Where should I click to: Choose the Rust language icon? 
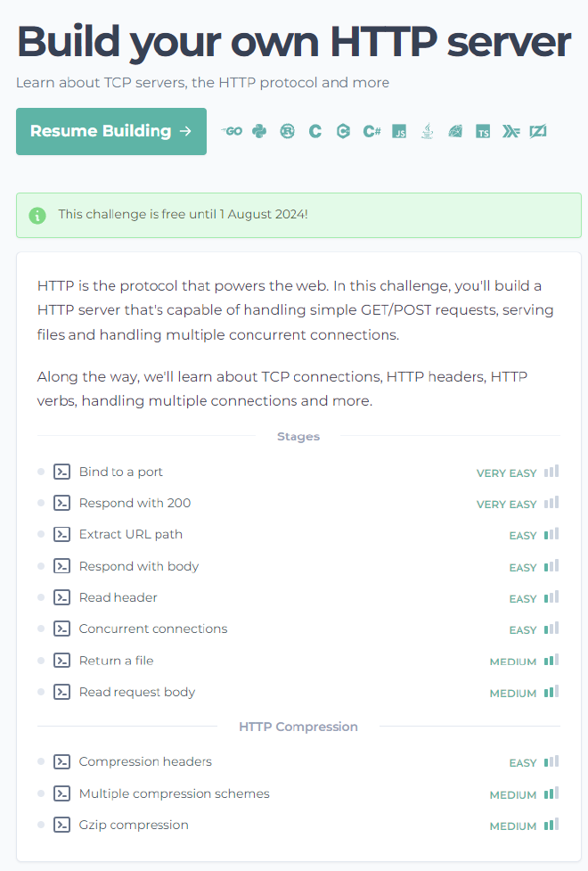tap(287, 130)
